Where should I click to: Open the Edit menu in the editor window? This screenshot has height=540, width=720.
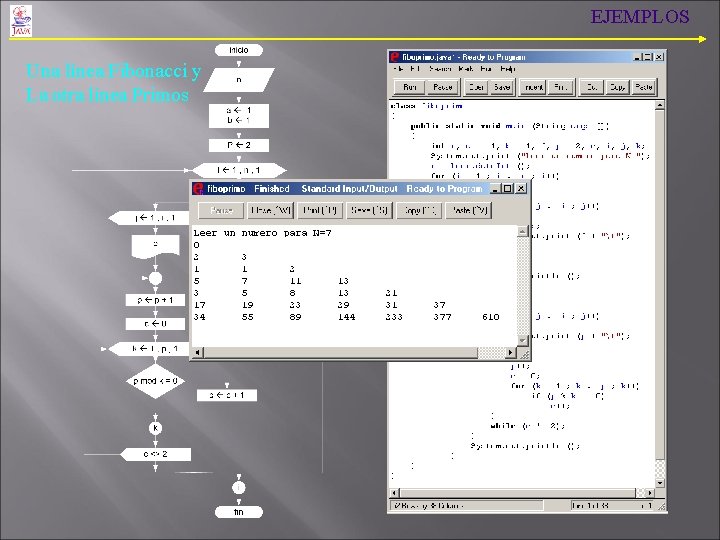pyautogui.click(x=415, y=69)
